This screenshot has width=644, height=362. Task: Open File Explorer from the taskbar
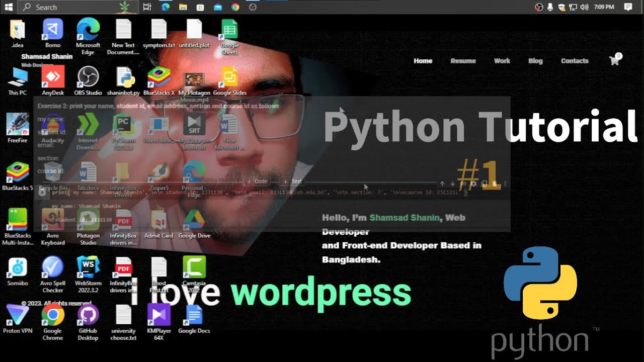pyautogui.click(x=183, y=7)
